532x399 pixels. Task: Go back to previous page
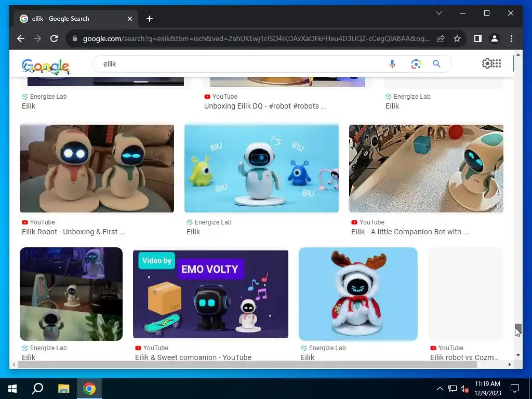click(x=21, y=38)
